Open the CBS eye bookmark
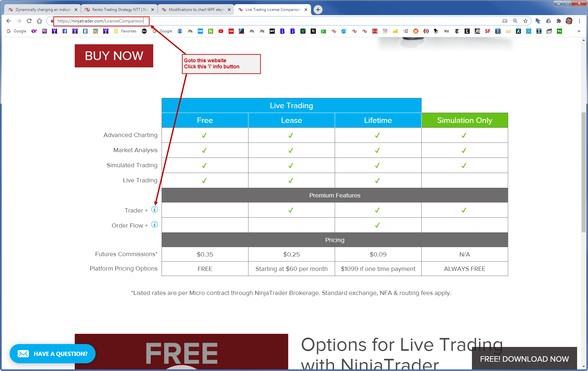The image size is (588, 371). tap(180, 31)
